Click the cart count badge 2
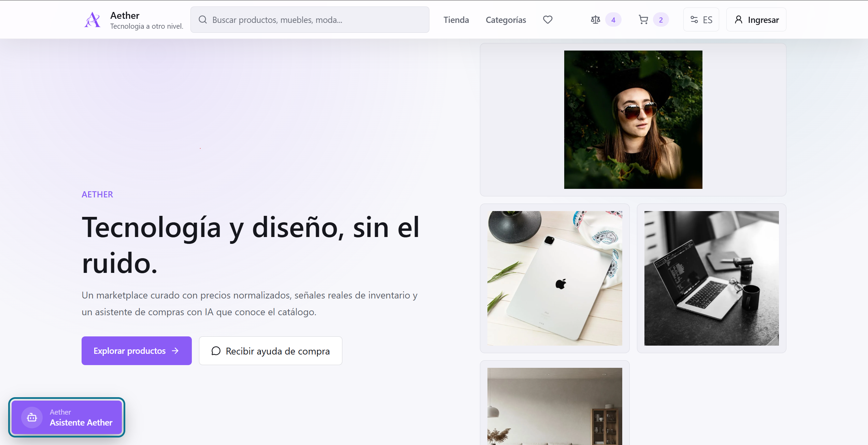 pos(661,20)
